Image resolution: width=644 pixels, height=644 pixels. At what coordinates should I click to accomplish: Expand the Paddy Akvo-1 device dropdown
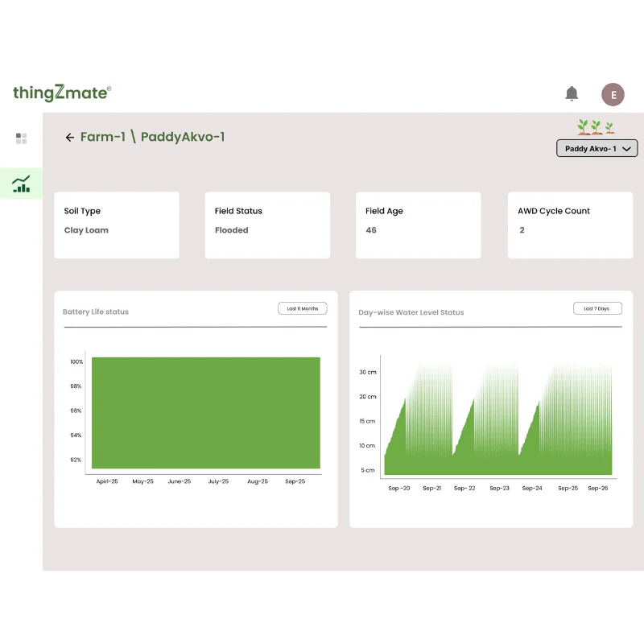[x=597, y=149]
